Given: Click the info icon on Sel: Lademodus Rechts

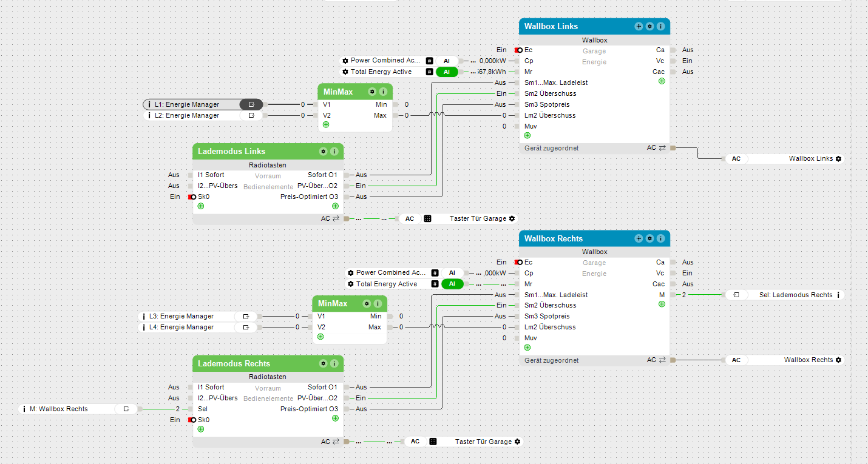Looking at the screenshot, I should coord(838,295).
